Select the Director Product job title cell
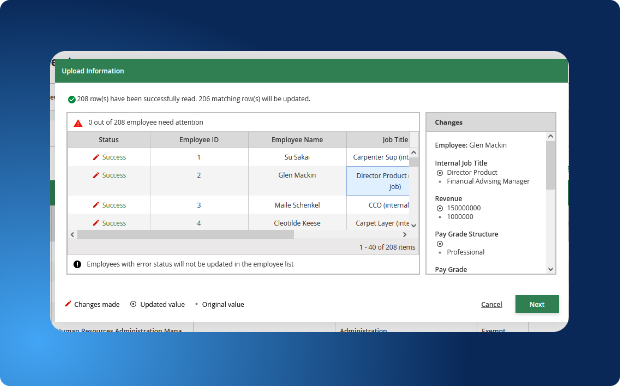The width and height of the screenshot is (620, 386). point(378,181)
